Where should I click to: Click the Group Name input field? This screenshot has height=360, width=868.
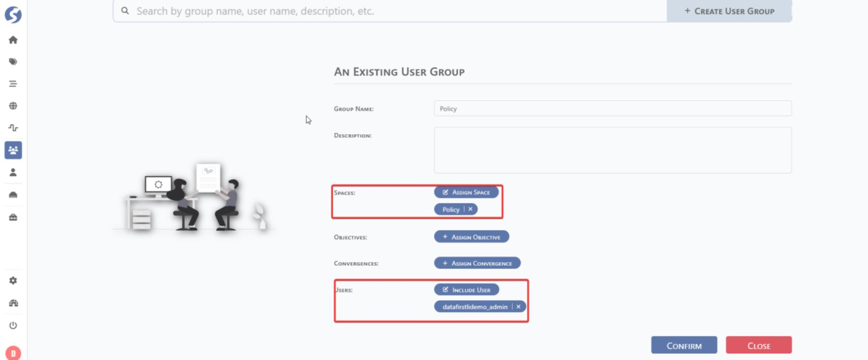pyautogui.click(x=613, y=109)
